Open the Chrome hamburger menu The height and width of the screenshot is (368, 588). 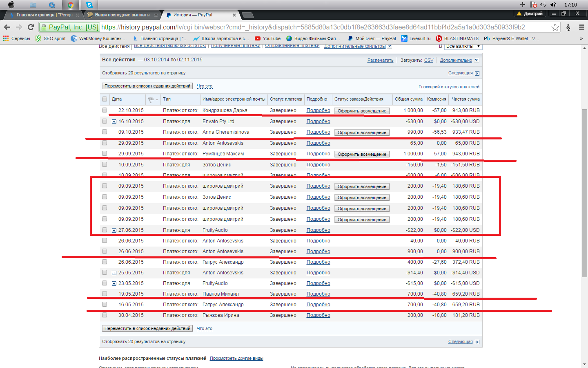click(x=581, y=27)
